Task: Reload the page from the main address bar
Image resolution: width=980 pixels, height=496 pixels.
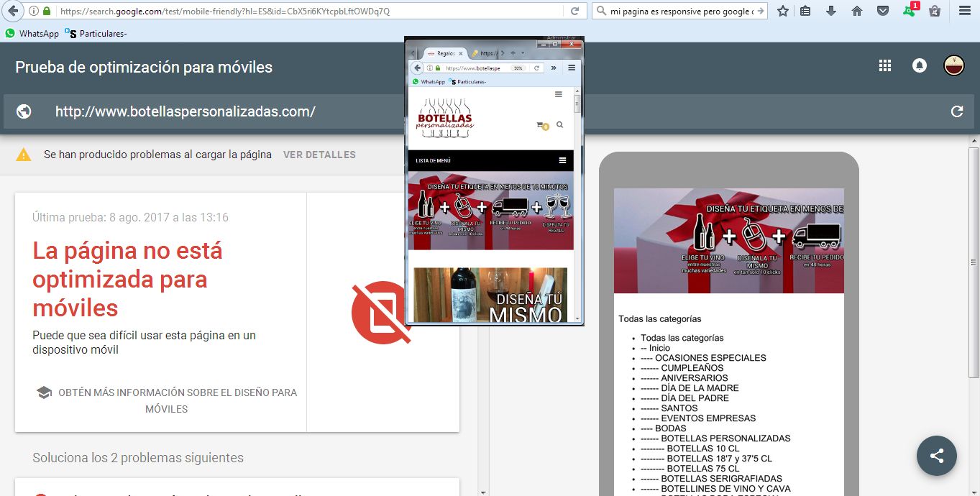Action: coord(574,12)
